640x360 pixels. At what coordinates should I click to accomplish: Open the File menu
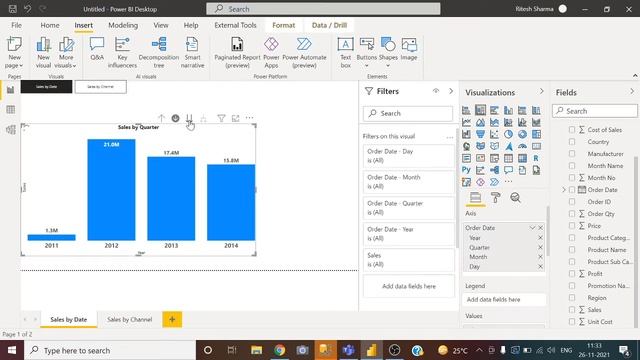[16, 25]
